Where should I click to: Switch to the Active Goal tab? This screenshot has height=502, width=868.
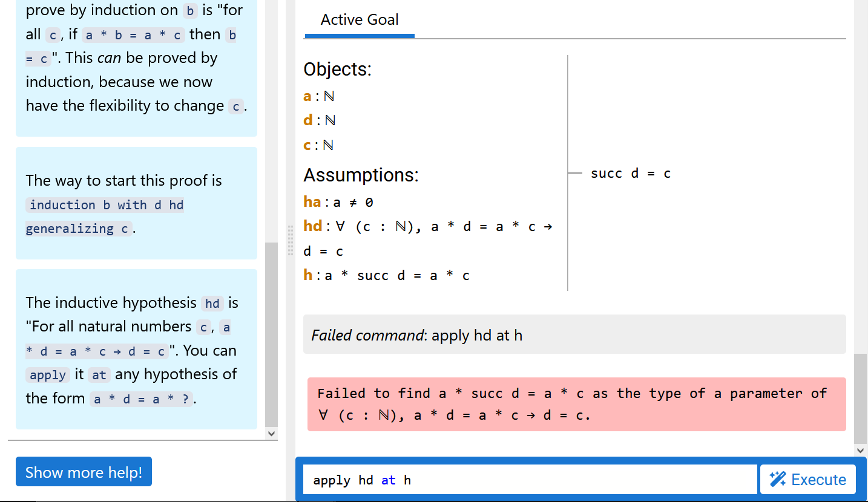[360, 20]
